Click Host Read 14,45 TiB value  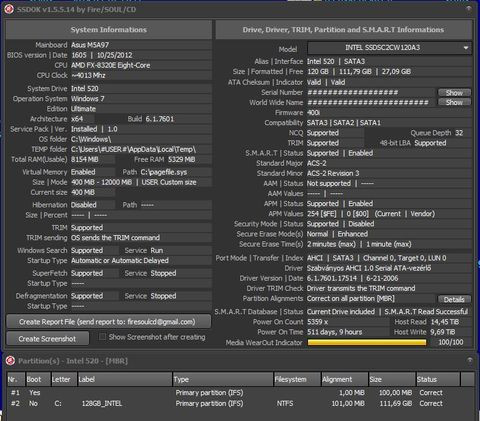tap(445, 322)
